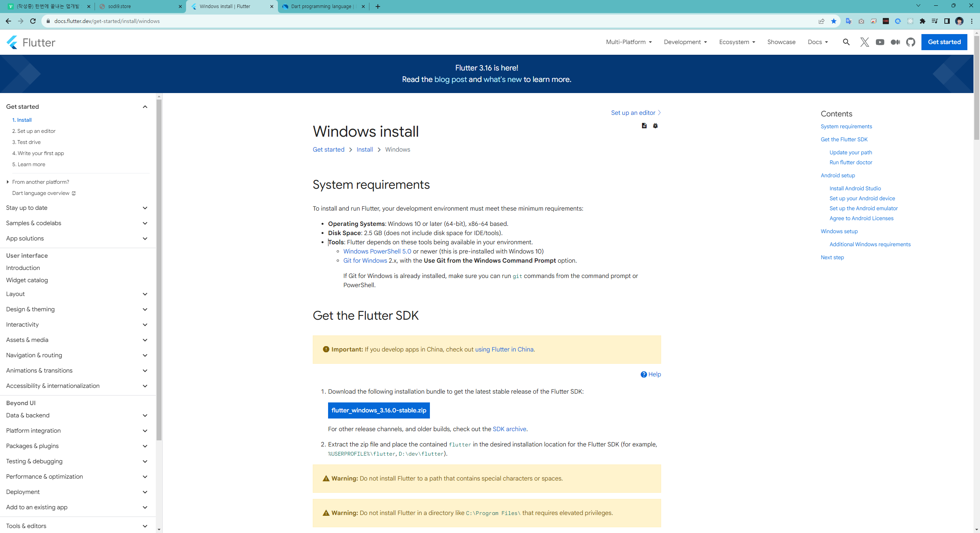Open the GitHub repository icon
980x533 pixels.
910,42
